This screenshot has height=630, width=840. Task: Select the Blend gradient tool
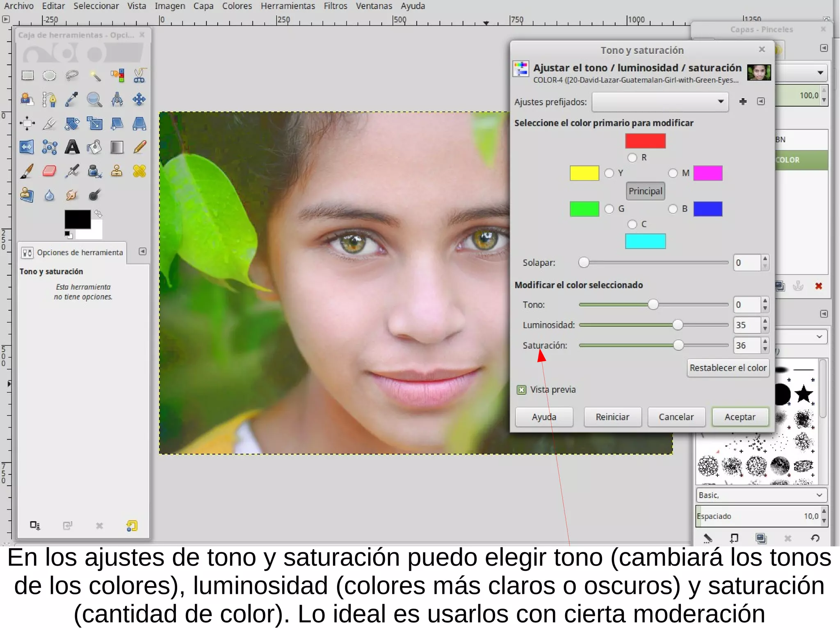[117, 147]
